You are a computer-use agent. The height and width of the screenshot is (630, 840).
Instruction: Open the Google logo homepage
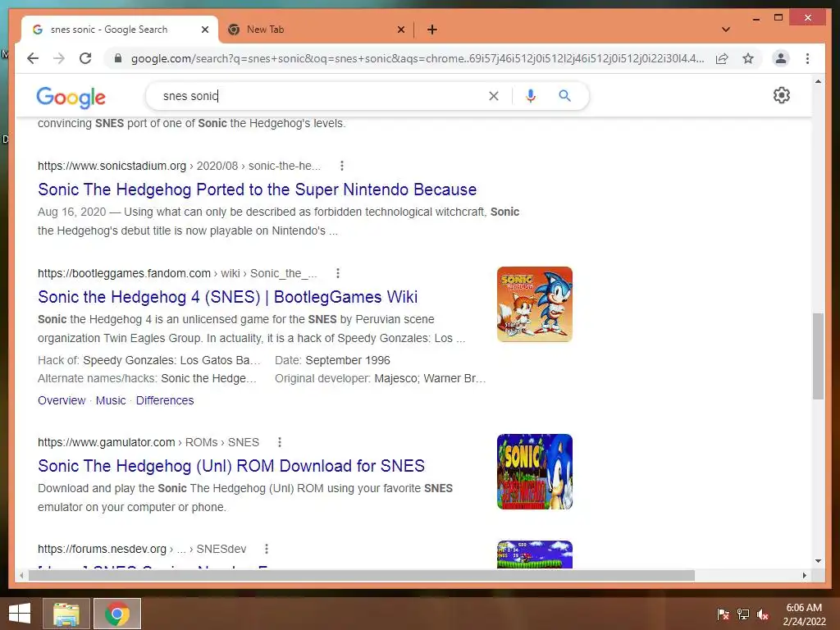[x=71, y=97]
